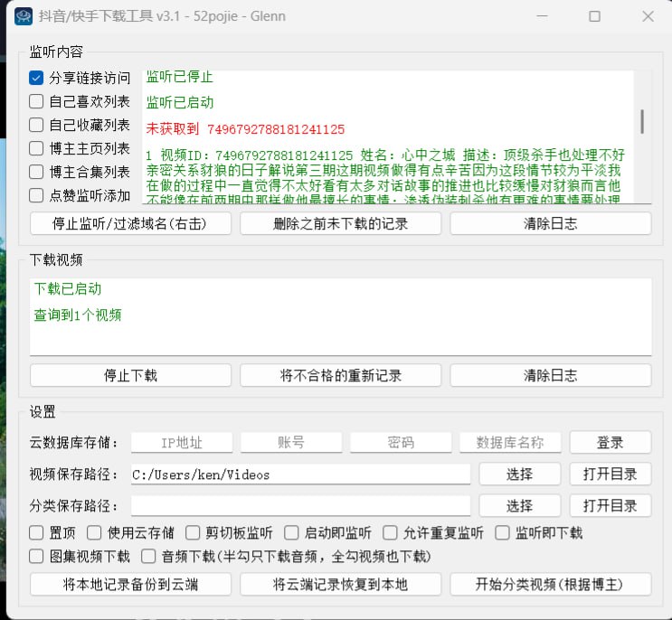Focus the IP地址 input field
672x620 pixels.
[182, 442]
